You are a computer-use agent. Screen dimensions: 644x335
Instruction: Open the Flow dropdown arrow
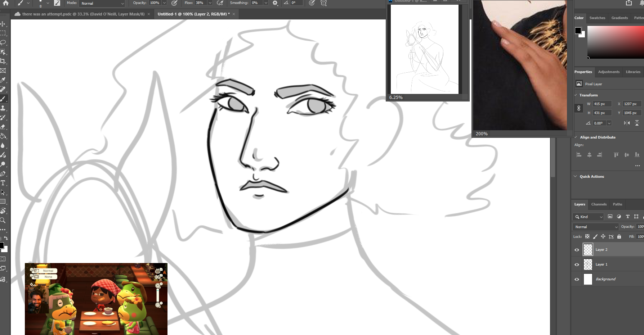coord(210,3)
